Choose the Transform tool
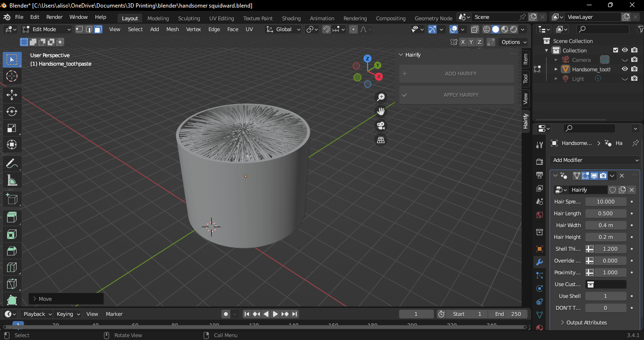644x340 pixels. 12,144
